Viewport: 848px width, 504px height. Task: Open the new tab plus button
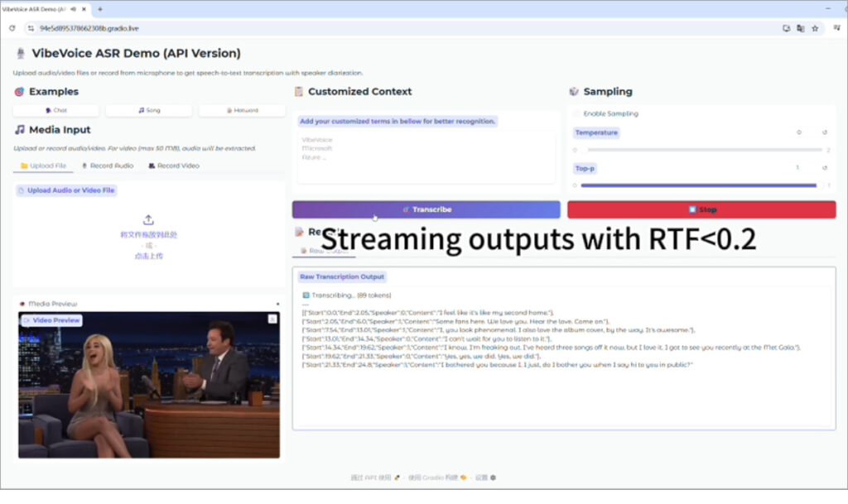pos(100,9)
